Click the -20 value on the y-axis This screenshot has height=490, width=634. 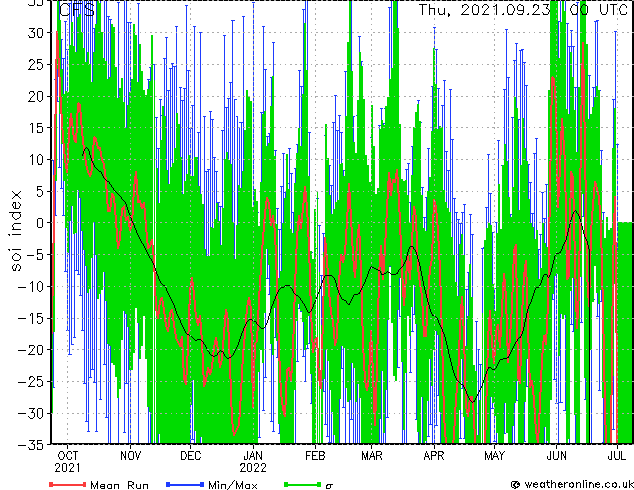pos(31,350)
